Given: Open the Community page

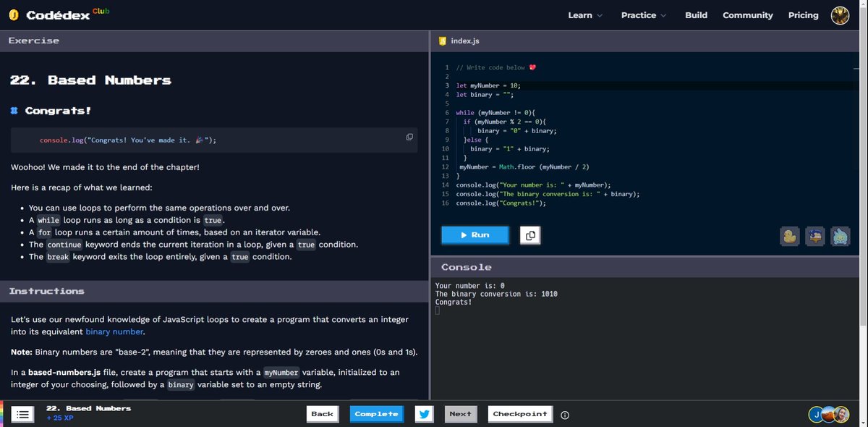Looking at the screenshot, I should pos(747,15).
